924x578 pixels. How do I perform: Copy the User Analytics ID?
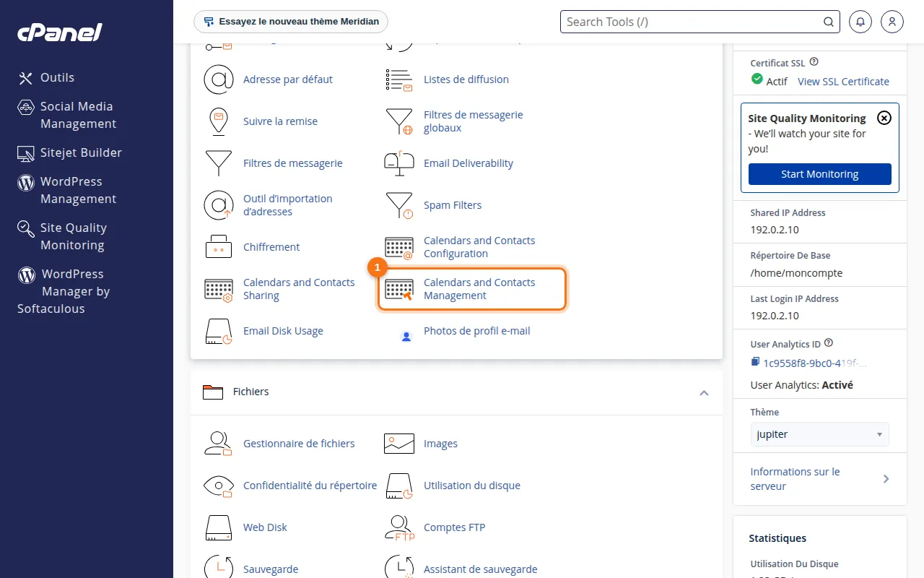pos(755,362)
